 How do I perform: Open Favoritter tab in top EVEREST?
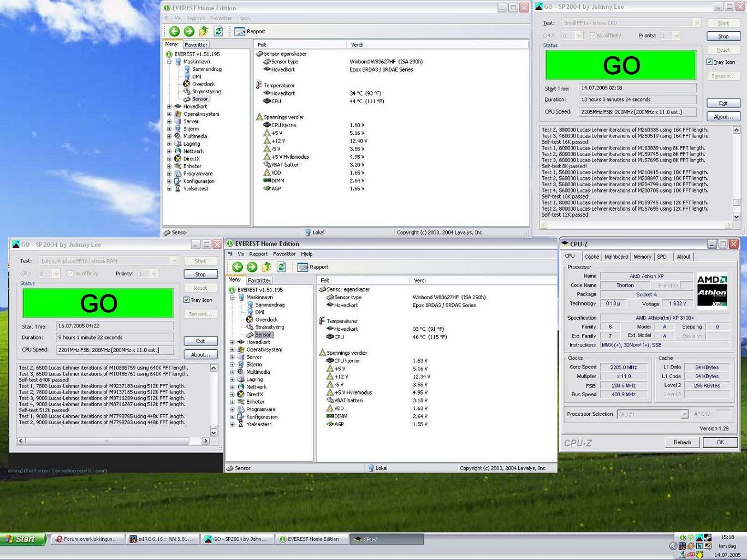196,45
